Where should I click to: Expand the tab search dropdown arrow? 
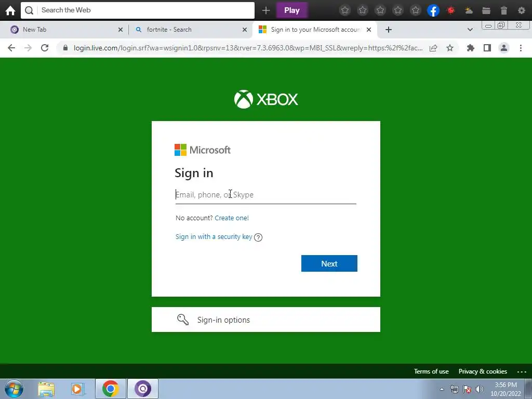click(470, 30)
